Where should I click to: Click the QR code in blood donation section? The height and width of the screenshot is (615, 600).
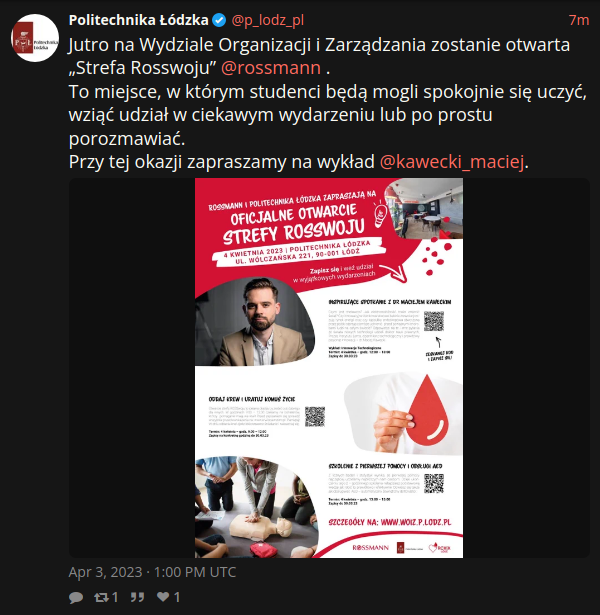click(x=315, y=417)
